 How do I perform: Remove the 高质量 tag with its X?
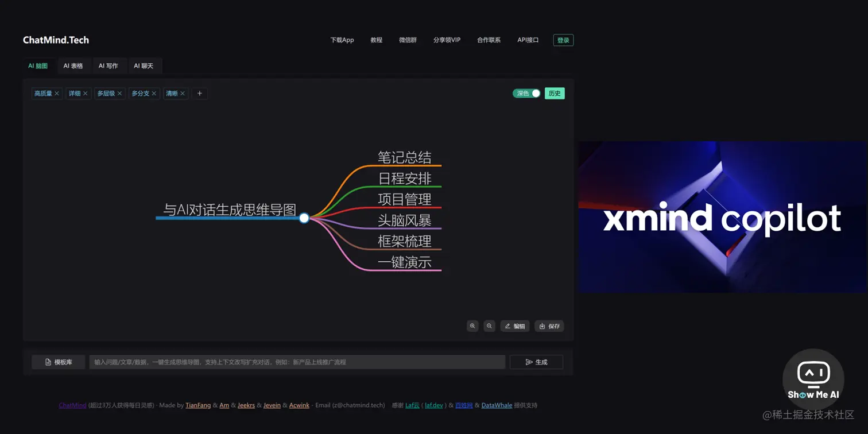pos(57,94)
